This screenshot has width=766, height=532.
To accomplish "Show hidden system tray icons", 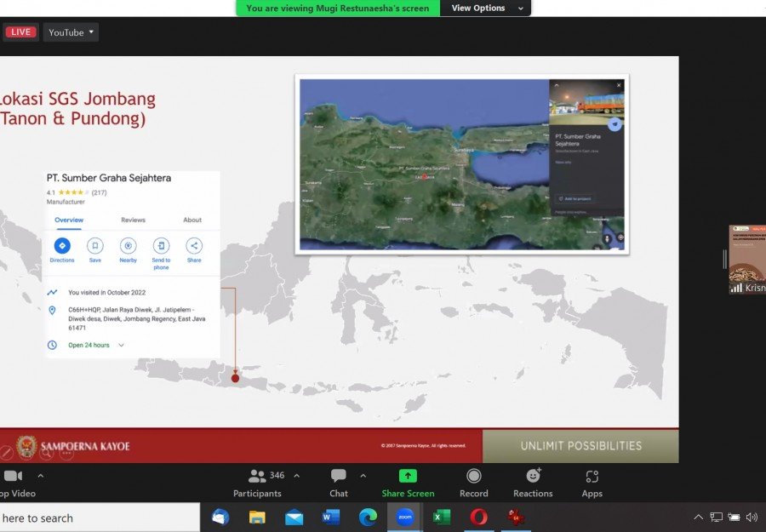I will 699,517.
